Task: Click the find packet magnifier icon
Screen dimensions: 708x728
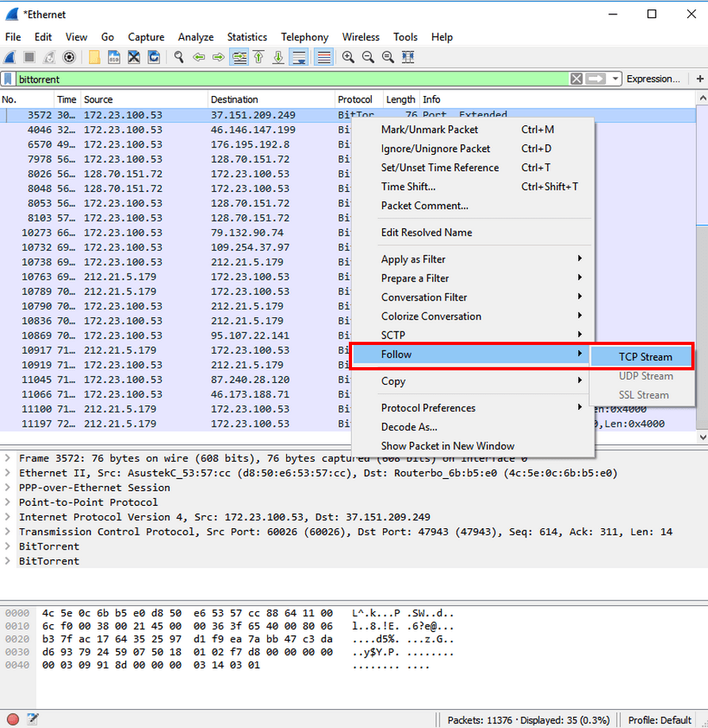Action: (179, 57)
